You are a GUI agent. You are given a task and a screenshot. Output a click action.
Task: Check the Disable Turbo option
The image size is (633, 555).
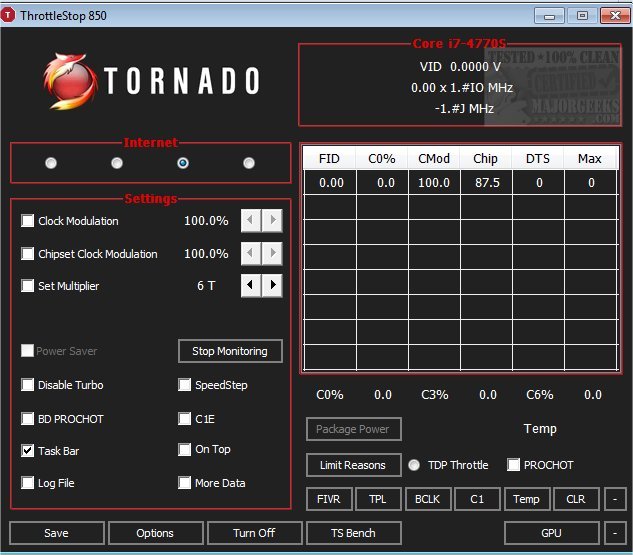pyautogui.click(x=27, y=385)
